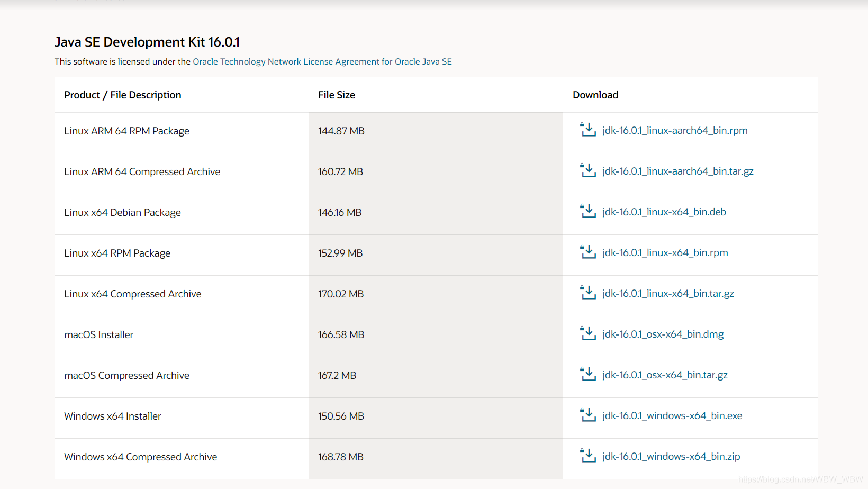Click the Product / File Description column header
Image resolution: width=868 pixels, height=489 pixels.
(123, 95)
